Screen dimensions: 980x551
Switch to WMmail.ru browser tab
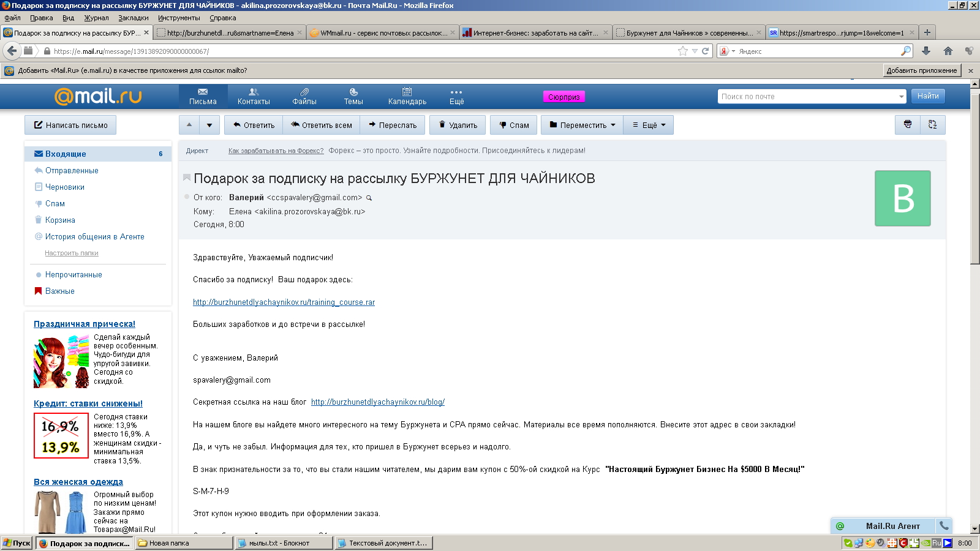[383, 32]
